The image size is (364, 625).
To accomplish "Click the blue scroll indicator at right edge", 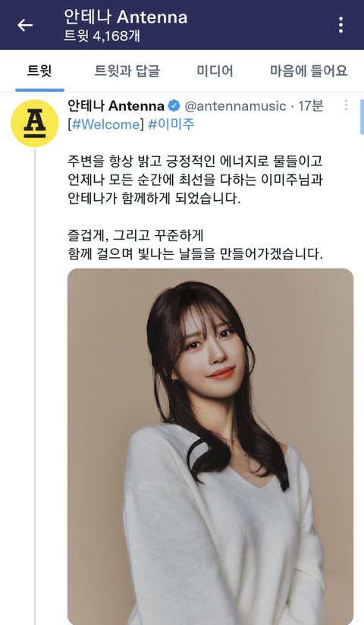I will coord(362,112).
